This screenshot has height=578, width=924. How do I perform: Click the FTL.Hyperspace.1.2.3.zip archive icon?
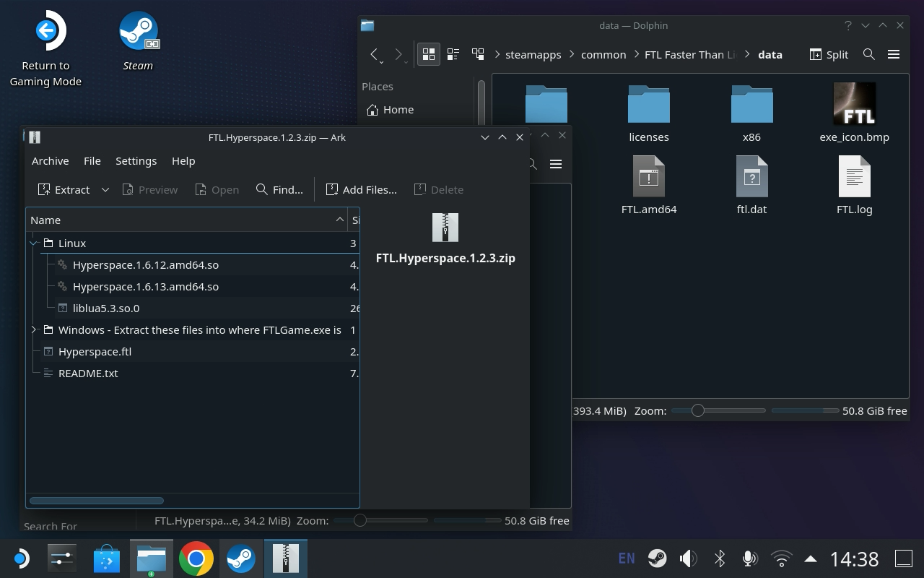tap(445, 227)
